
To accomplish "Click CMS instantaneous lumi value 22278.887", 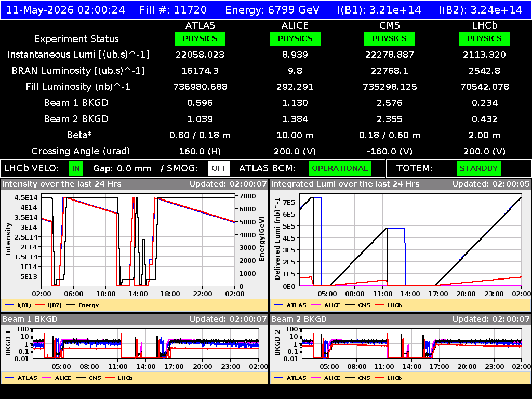I will point(390,55).
